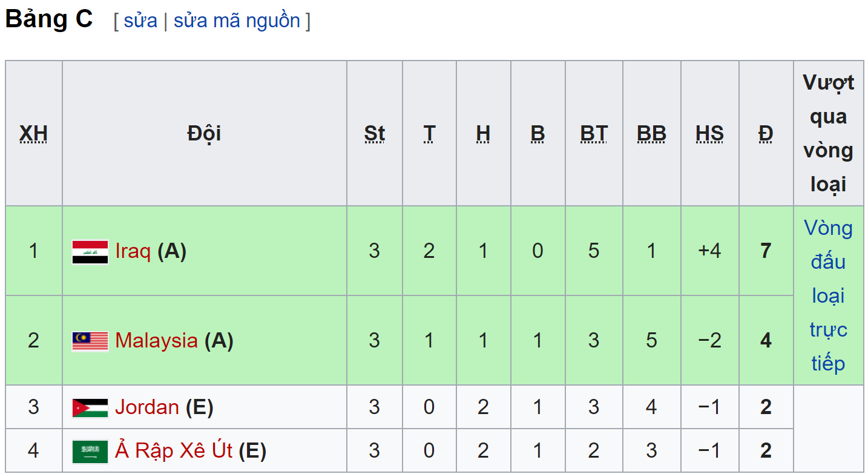Click the Iraq flag icon
This screenshot has height=474, width=868.
coord(90,252)
